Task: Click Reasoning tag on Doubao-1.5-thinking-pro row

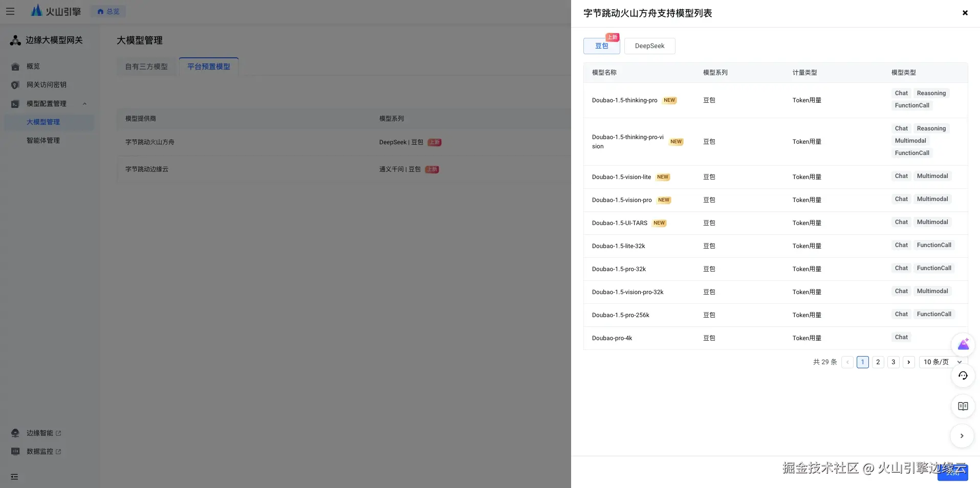Action: [x=931, y=93]
